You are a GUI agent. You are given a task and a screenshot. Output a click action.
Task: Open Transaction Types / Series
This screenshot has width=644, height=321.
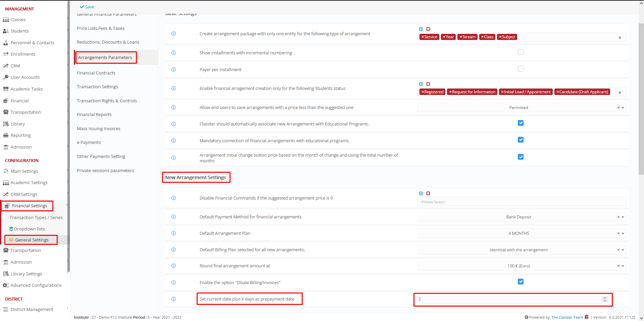pyautogui.click(x=36, y=218)
